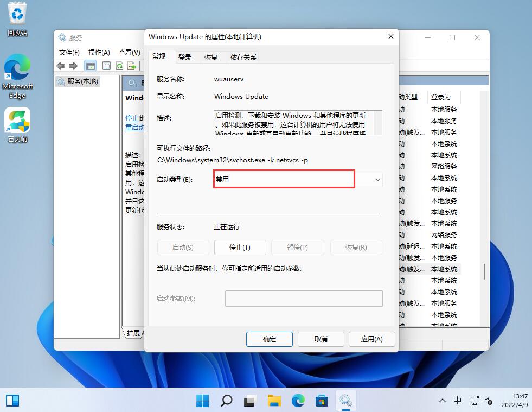The height and width of the screenshot is (412, 532).
Task: Open the 操作(A) menu in Services window
Action: [99, 52]
